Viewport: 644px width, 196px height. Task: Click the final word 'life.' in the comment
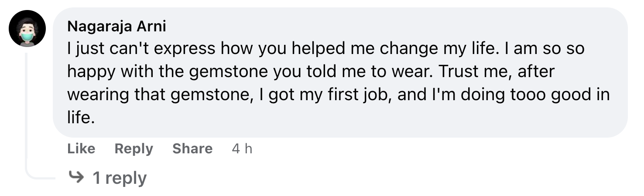(81, 118)
